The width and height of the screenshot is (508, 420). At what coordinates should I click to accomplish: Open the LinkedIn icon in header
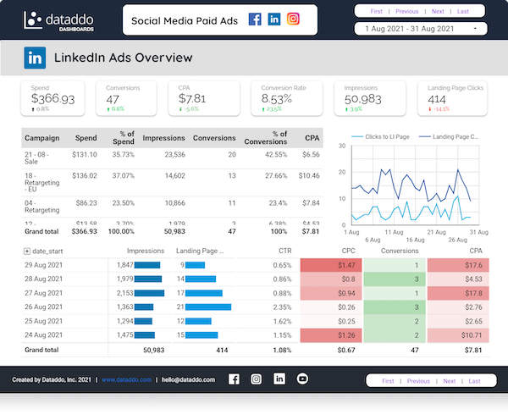[x=274, y=19]
